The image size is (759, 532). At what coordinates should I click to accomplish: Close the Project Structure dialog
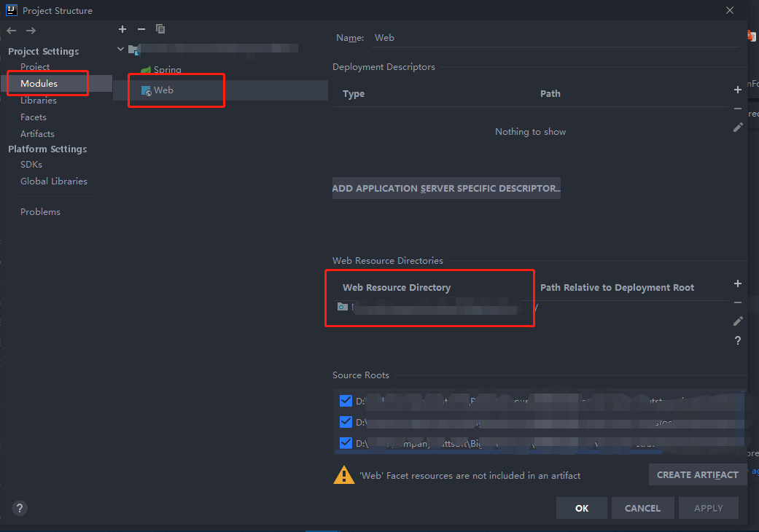tap(730, 10)
